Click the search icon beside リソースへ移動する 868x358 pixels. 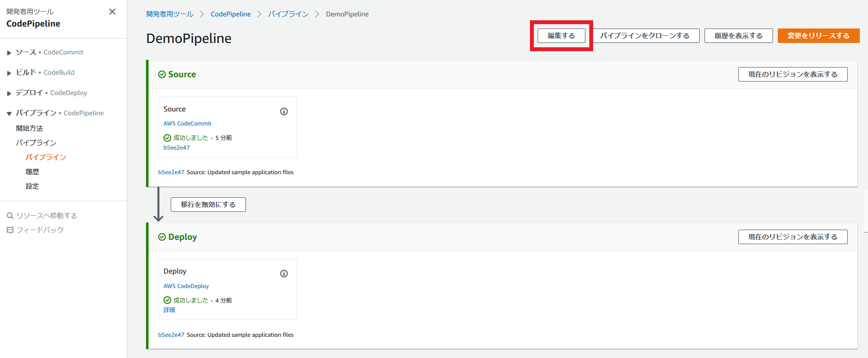(x=10, y=216)
